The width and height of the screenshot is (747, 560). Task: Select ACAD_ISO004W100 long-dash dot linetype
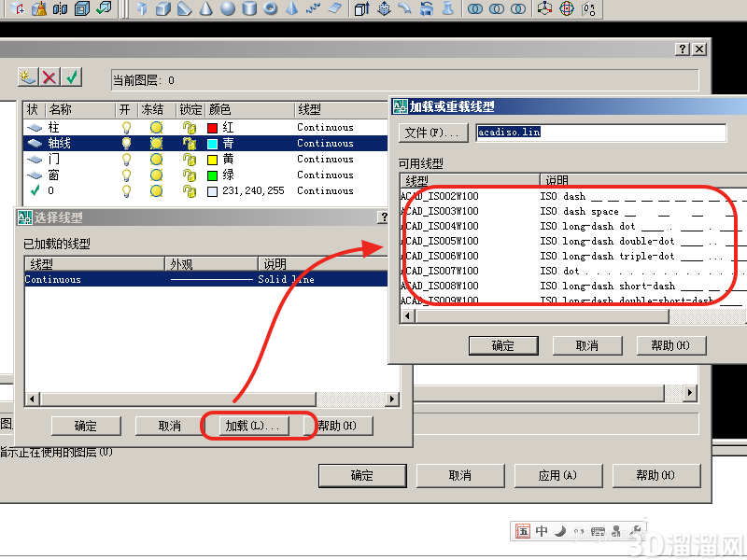pyautogui.click(x=570, y=226)
